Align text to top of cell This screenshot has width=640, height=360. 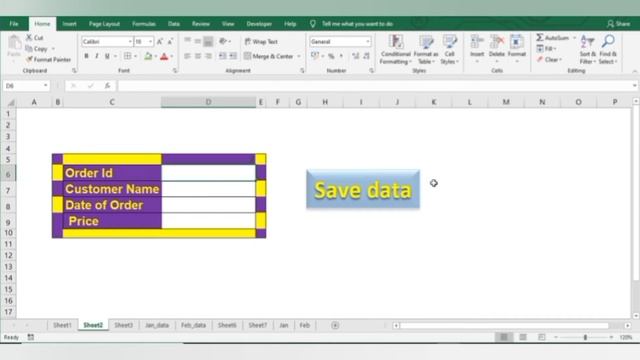pos(187,41)
